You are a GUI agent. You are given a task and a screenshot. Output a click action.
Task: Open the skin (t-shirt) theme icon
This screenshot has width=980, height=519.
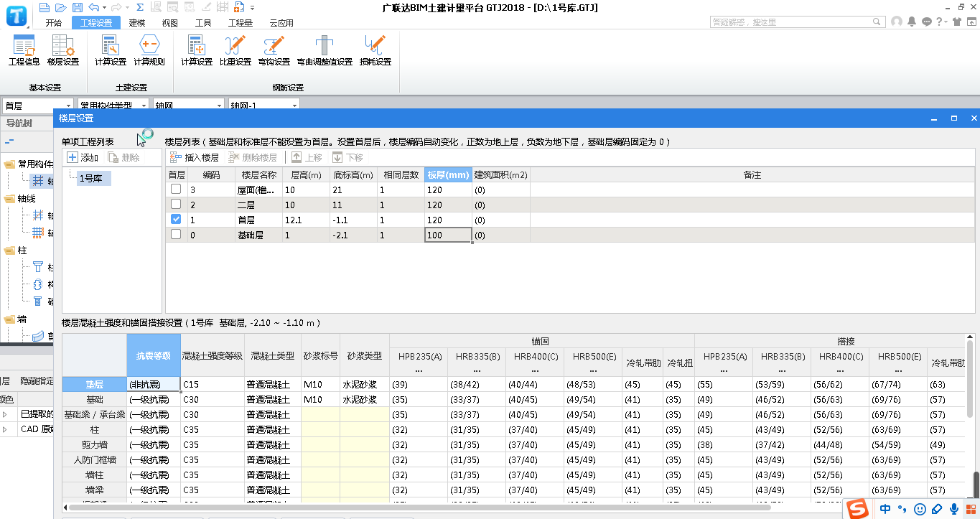click(x=958, y=22)
